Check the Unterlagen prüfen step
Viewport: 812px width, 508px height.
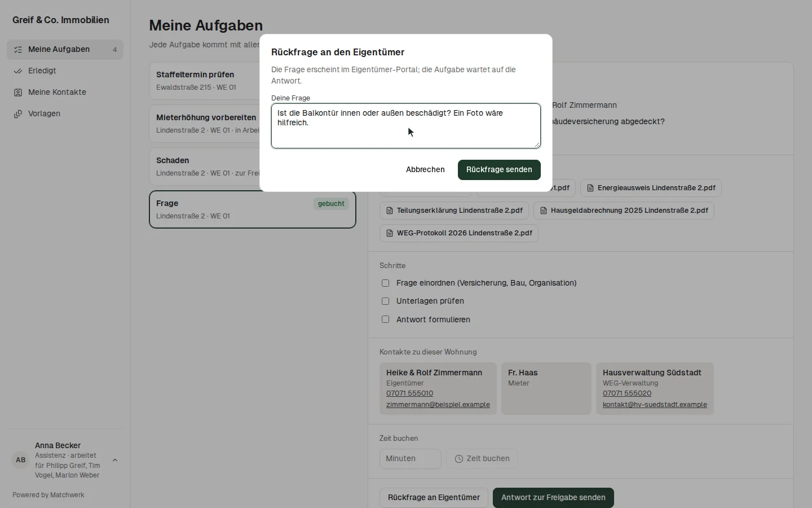click(x=386, y=301)
